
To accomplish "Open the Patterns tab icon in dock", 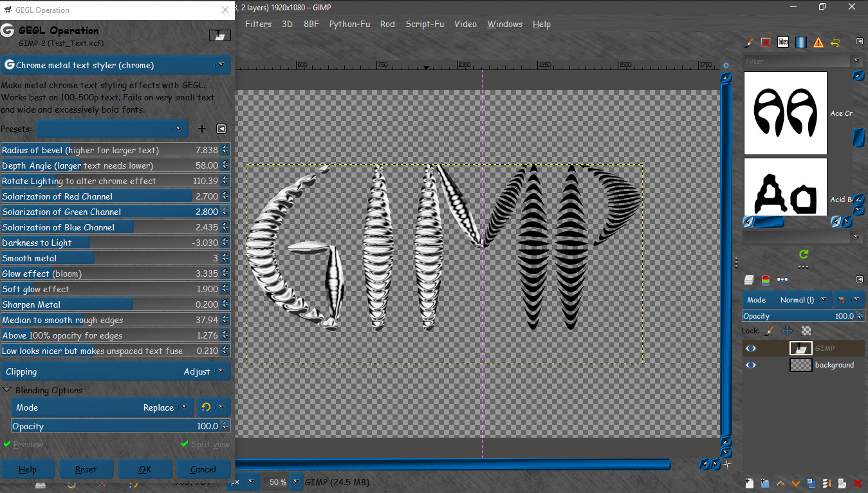I will click(766, 42).
